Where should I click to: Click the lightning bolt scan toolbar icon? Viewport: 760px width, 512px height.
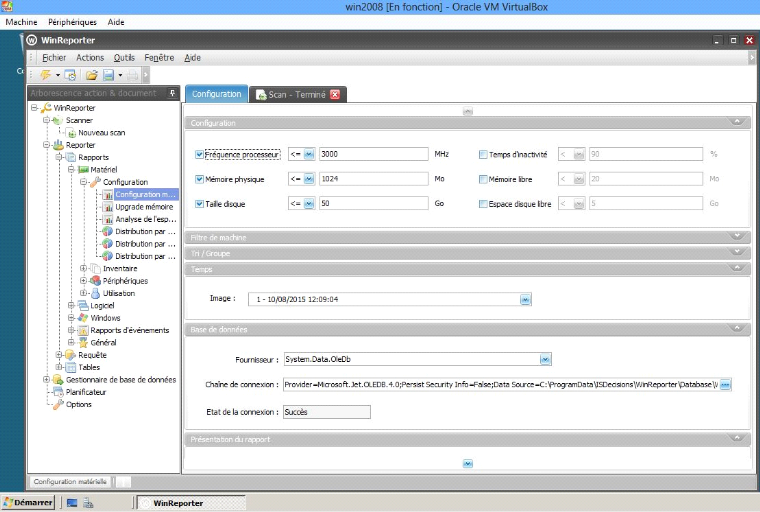click(x=46, y=75)
